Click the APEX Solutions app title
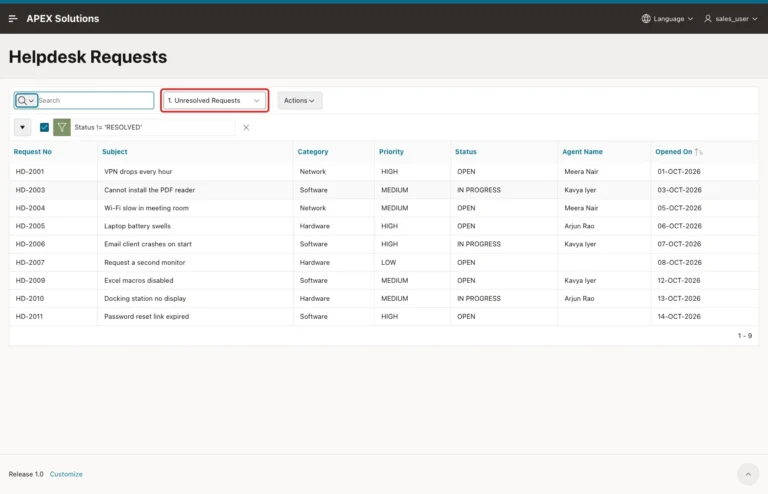The height and width of the screenshot is (494, 768). click(x=63, y=19)
